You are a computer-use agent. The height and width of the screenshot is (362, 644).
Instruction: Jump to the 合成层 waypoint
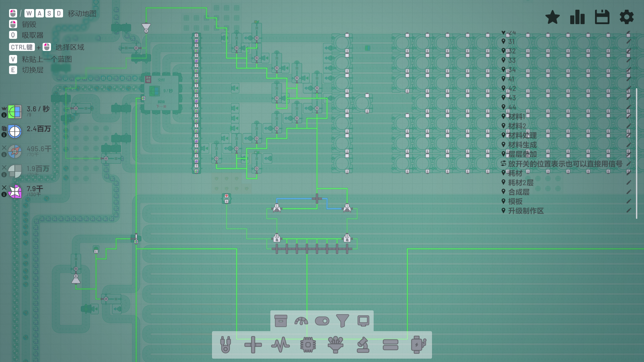(x=519, y=192)
